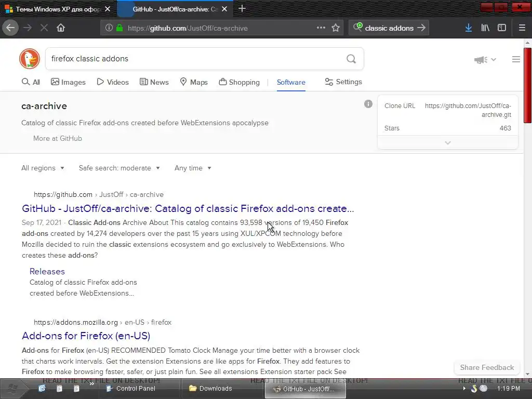Go back with the browser back arrow
Image resolution: width=532 pixels, height=399 pixels.
point(10,28)
